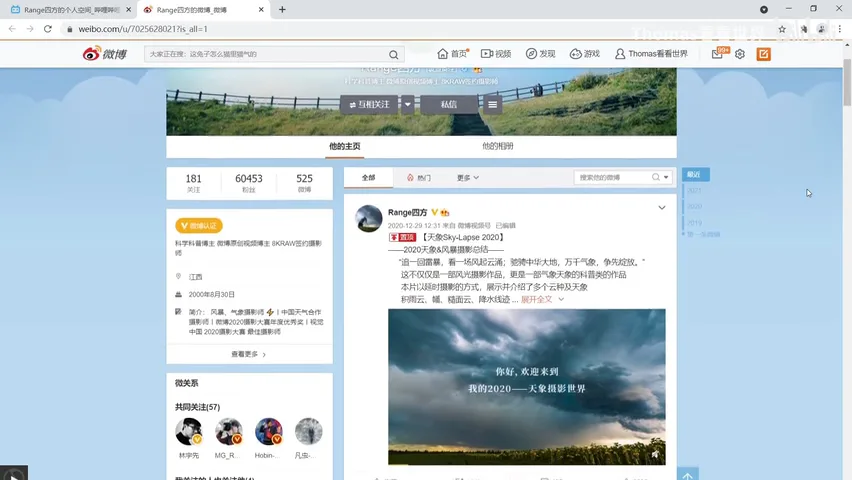Open the 凡虫-... mutual follow avatar
This screenshot has height=480, width=852.
click(308, 432)
